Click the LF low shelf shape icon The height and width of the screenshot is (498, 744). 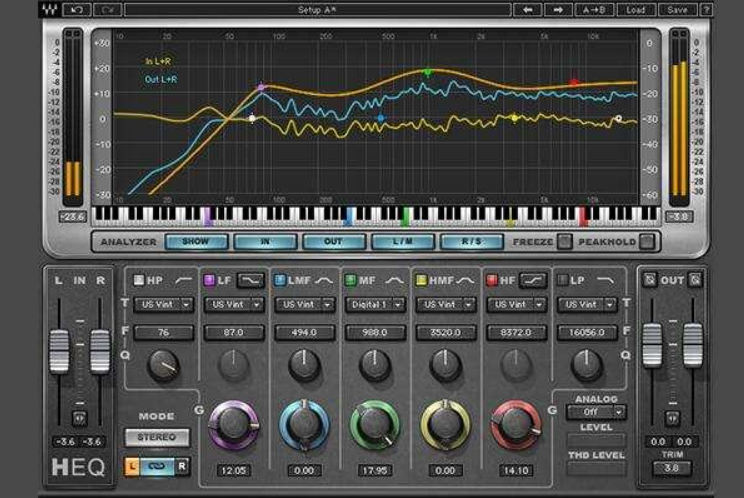(250, 280)
